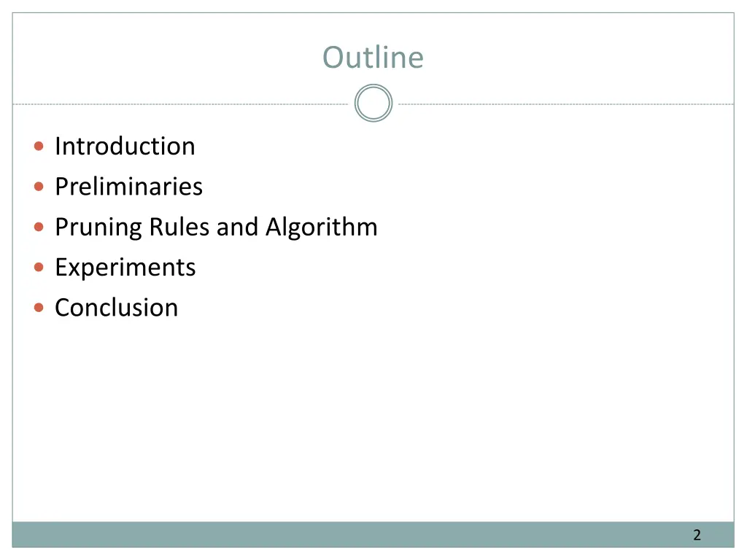Screen dimensions: 747x560
Task: Click the orange bullet beside Introduction
Action: (39, 146)
